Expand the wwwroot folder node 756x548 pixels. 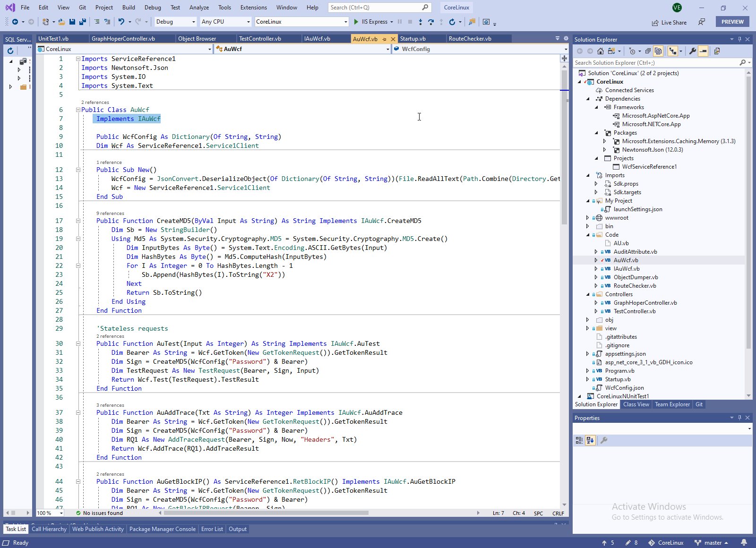[x=587, y=218]
